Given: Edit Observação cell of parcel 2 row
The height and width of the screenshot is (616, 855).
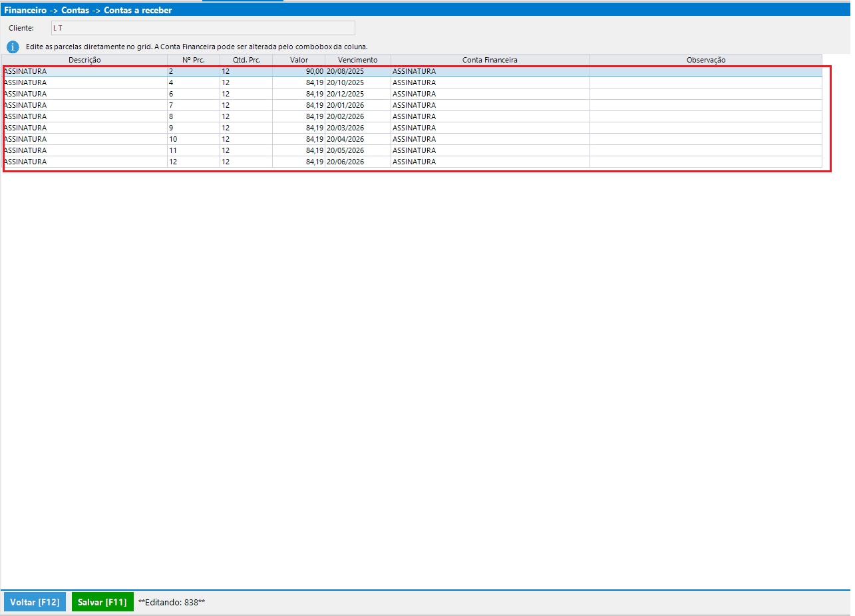Looking at the screenshot, I should click(x=706, y=71).
